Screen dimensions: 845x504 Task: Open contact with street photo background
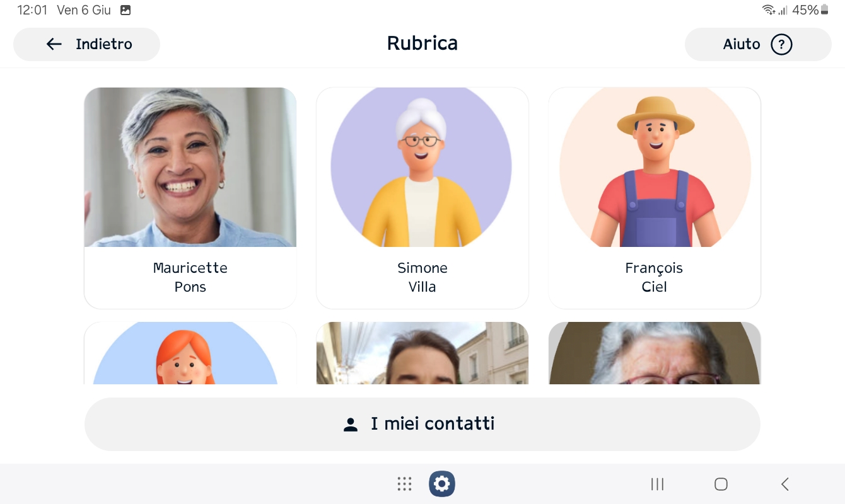(422, 353)
